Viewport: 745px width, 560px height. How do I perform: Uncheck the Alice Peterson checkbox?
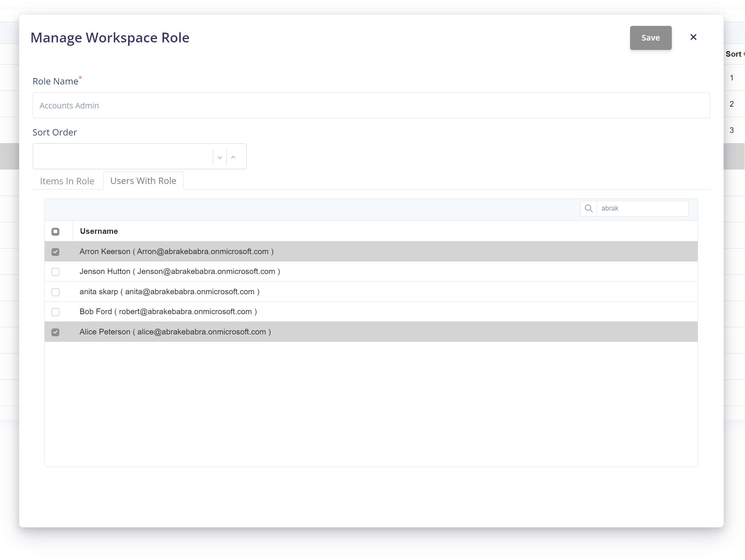56,332
